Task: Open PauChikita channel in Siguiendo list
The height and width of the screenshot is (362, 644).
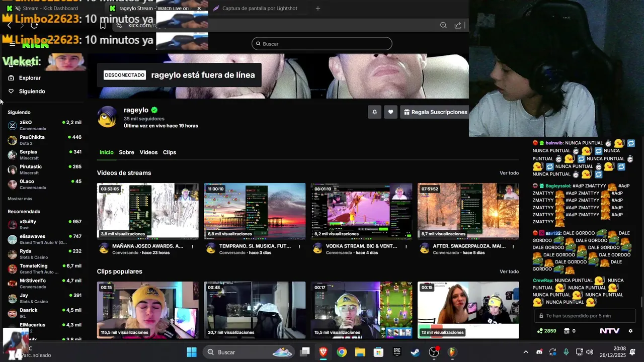Action: pos(44,140)
